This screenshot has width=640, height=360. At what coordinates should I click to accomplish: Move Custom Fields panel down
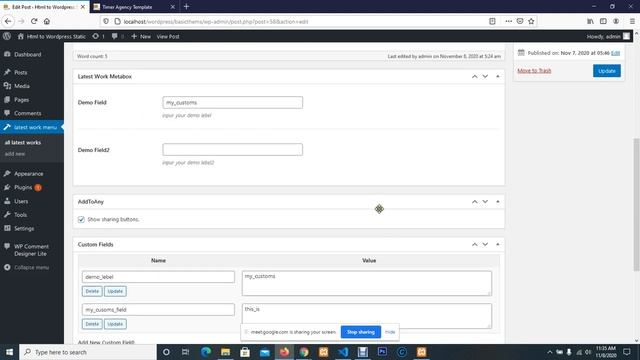coord(485,244)
